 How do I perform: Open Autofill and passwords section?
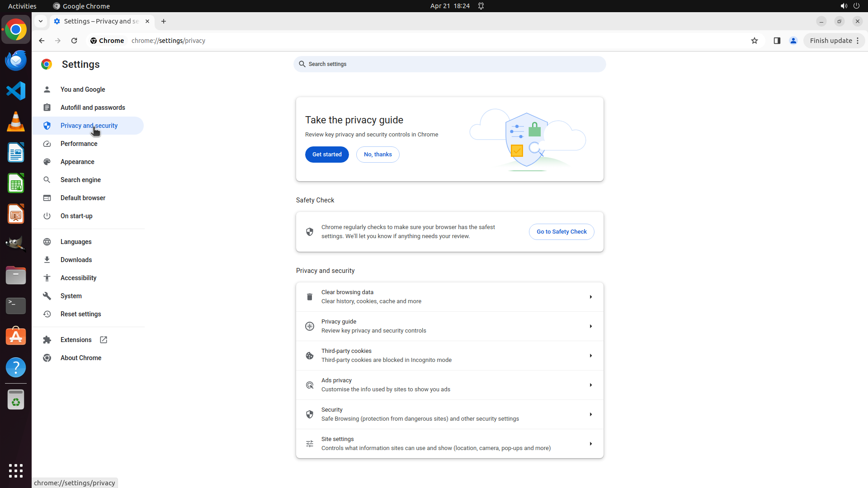coord(93,108)
